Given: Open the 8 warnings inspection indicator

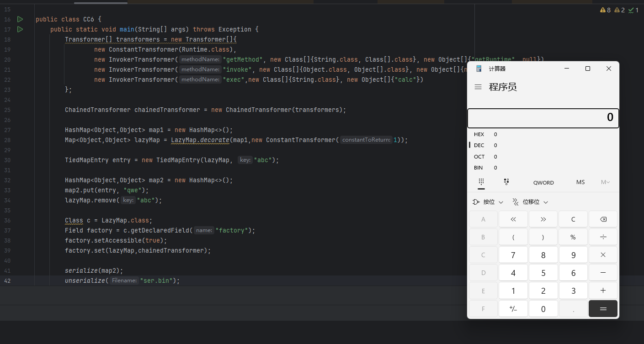Looking at the screenshot, I should pos(605,10).
